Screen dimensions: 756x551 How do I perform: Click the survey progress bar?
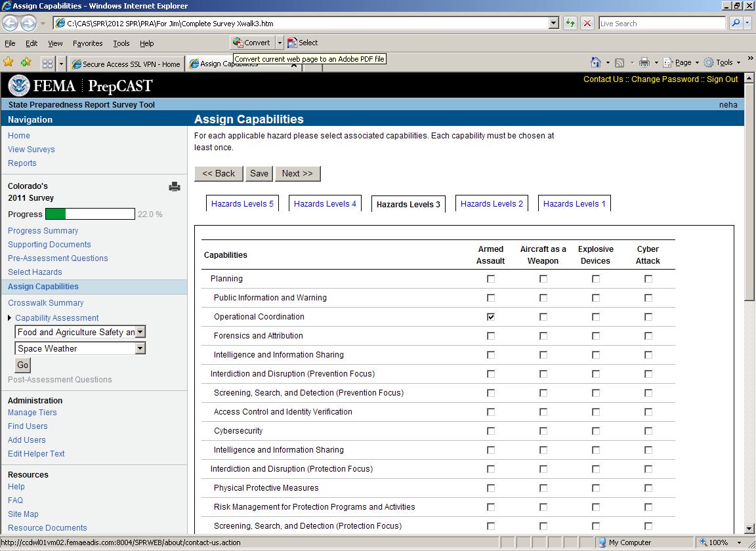coord(90,214)
